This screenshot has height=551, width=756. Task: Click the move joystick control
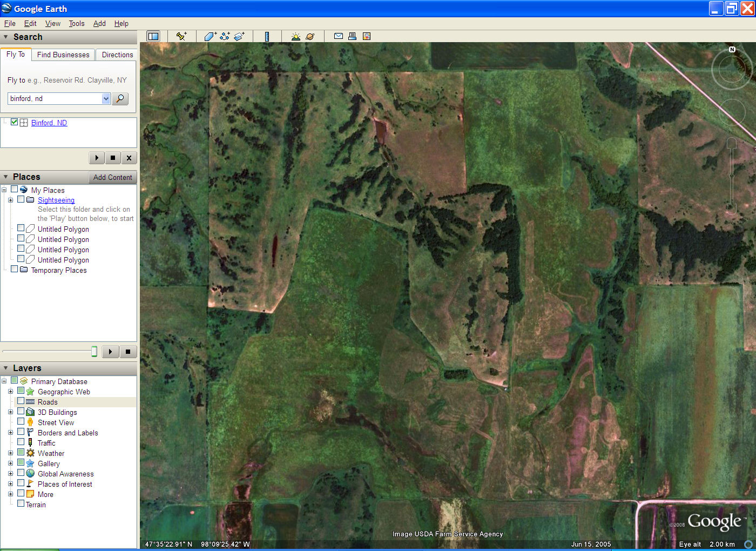pyautogui.click(x=732, y=113)
